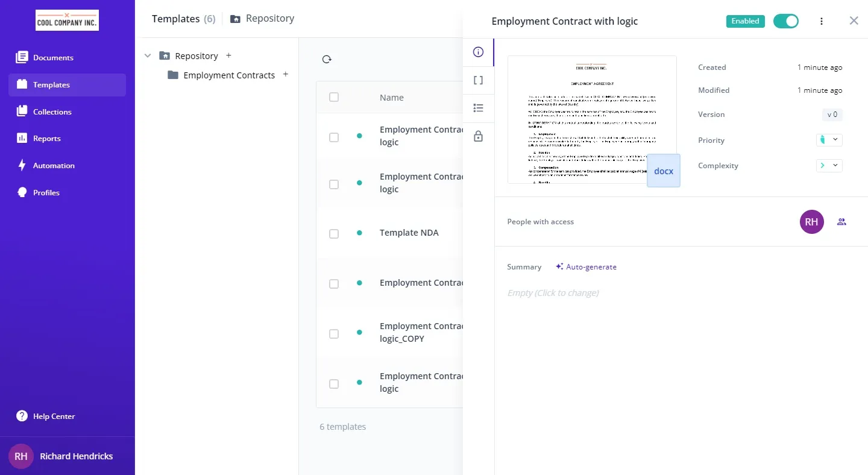868x475 pixels.
Task: Open the docx document preview thumbnail
Action: click(591, 119)
